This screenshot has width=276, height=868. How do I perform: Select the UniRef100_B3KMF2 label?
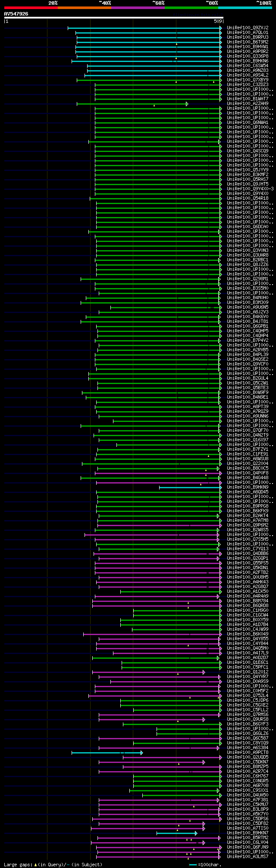pyautogui.click(x=248, y=175)
